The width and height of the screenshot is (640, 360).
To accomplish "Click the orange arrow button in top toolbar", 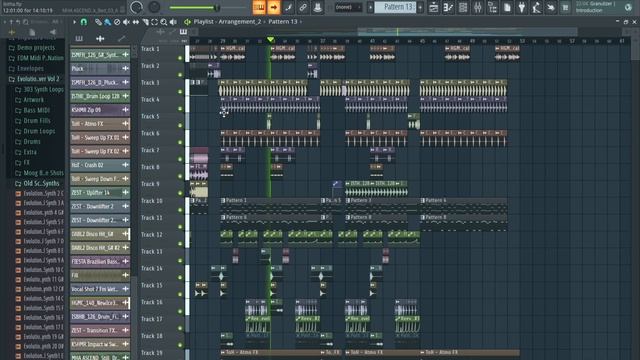I will (273, 7).
